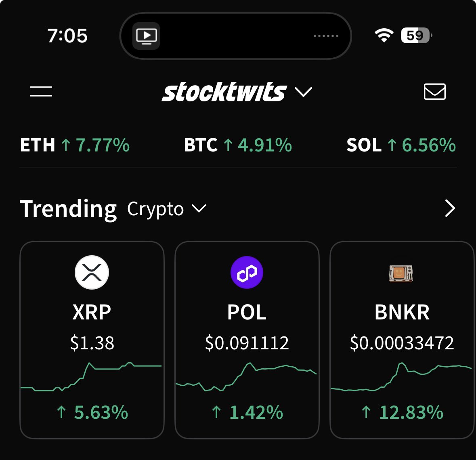The height and width of the screenshot is (460, 476).
Task: Open the XRP price of $1.38
Action: pyautogui.click(x=92, y=343)
